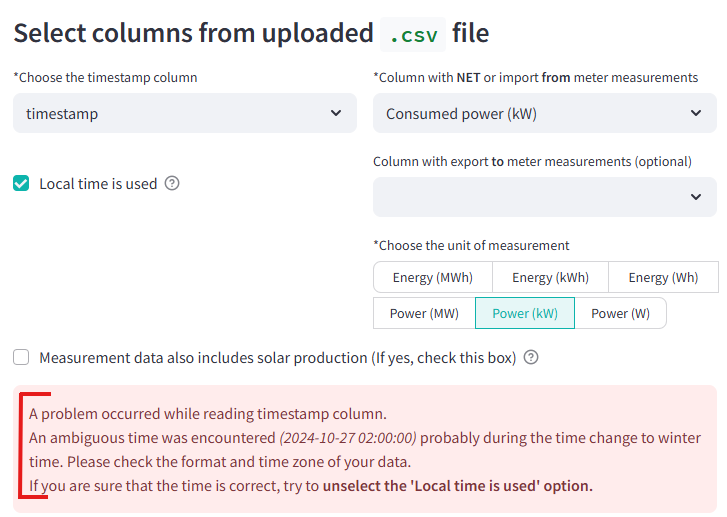Choose Energy (Wh) as unit
This screenshot has width=727, height=517.
click(x=663, y=277)
